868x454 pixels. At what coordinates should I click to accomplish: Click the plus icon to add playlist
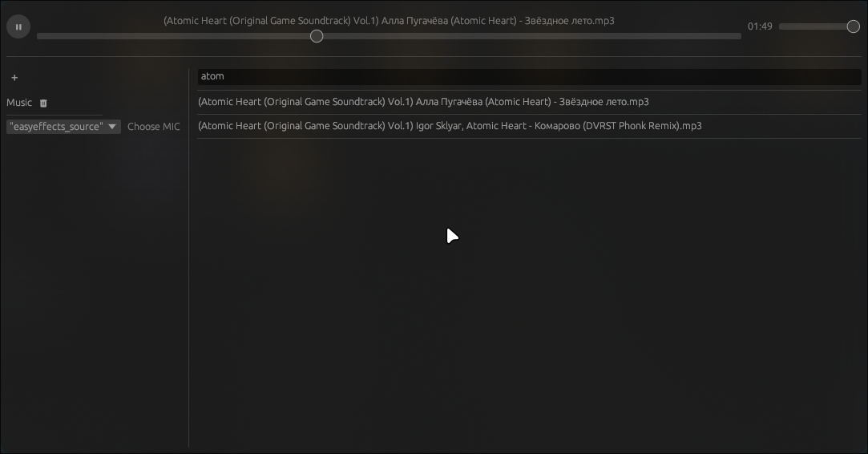coord(14,78)
